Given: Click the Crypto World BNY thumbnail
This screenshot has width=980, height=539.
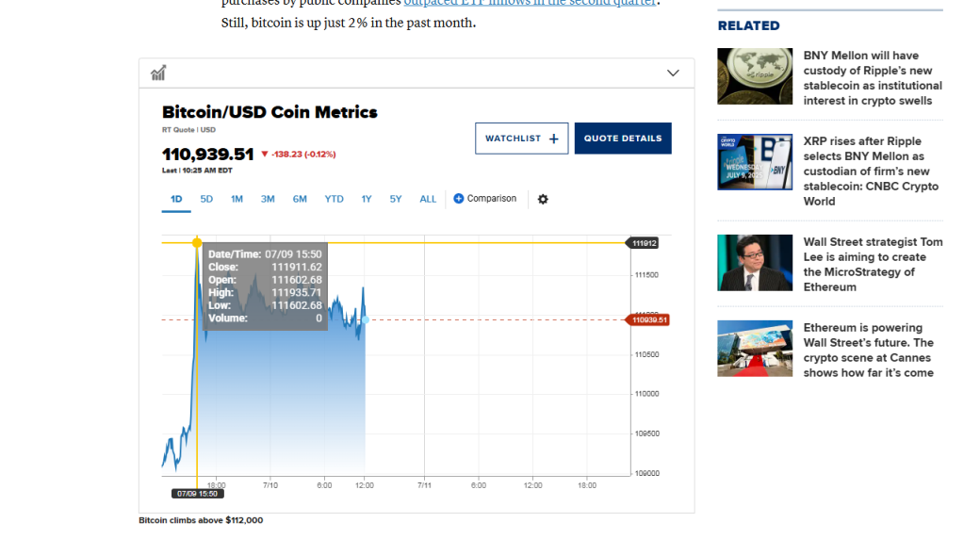Looking at the screenshot, I should [755, 162].
